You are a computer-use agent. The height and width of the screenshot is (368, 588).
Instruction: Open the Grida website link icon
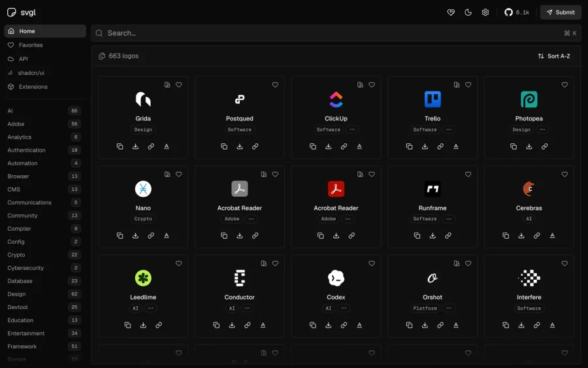click(151, 146)
